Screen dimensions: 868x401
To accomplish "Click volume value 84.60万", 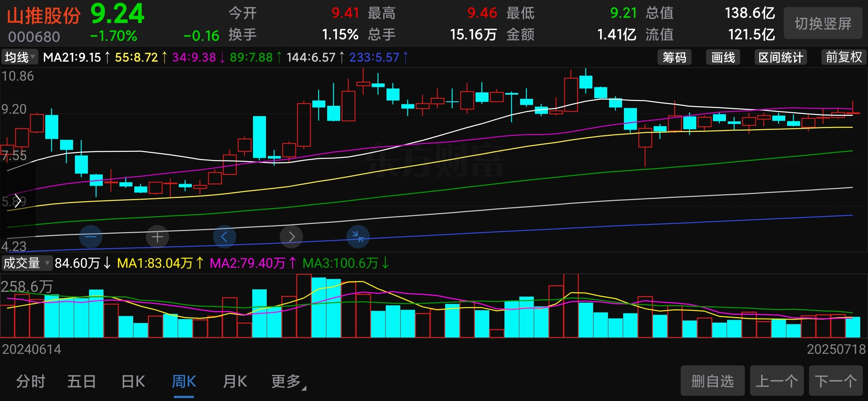I will [77, 263].
